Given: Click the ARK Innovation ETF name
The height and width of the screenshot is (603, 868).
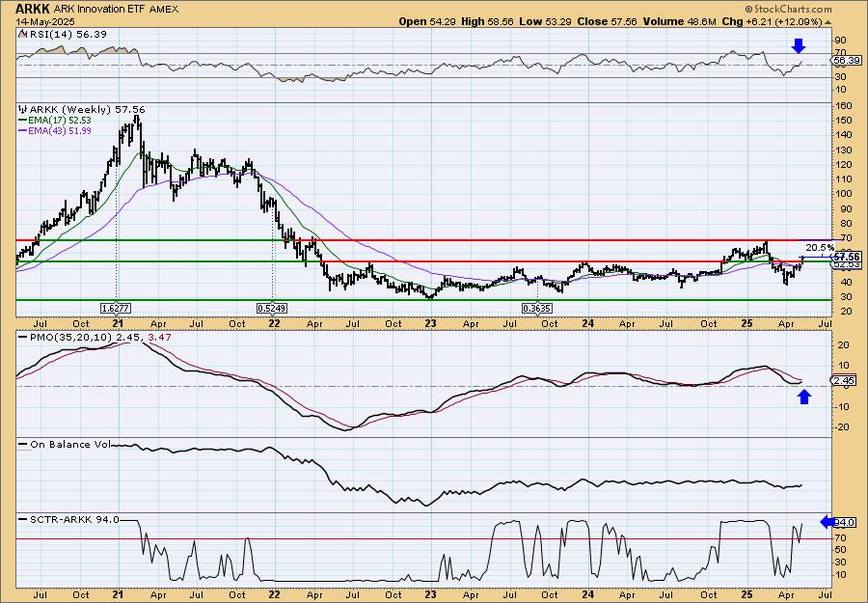Looking at the screenshot, I should [100, 10].
